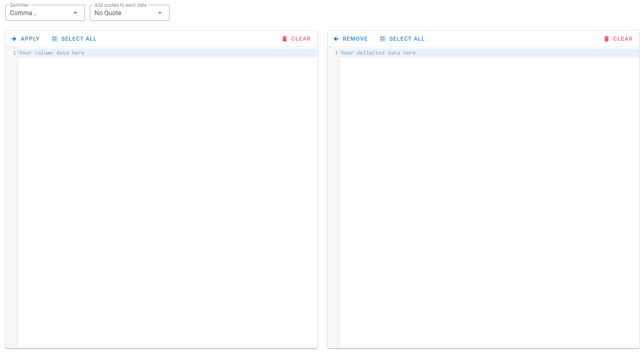The height and width of the screenshot is (354, 644).
Task: Click line number 1 in delimited editor
Action: pyautogui.click(x=336, y=53)
